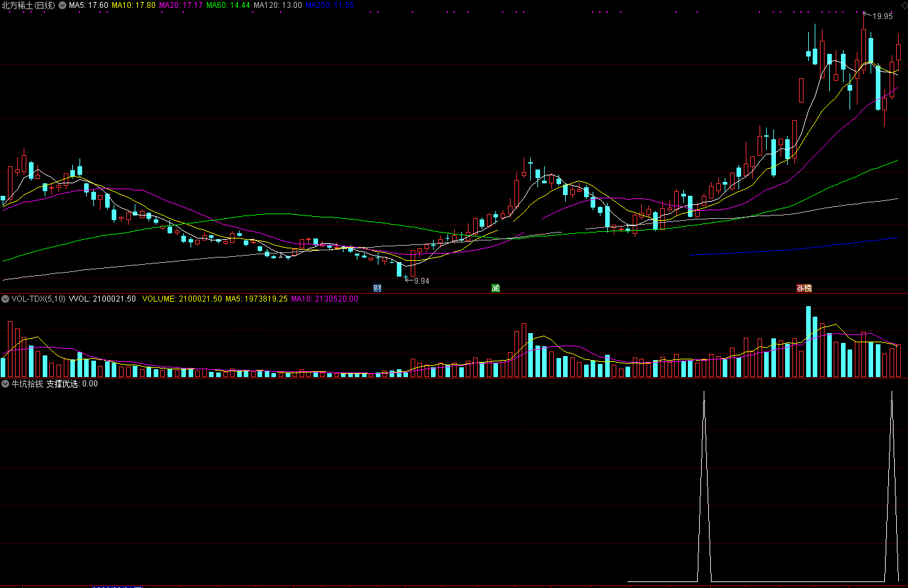Viewport: 908px width, 588px height.
Task: Click the 牛坑抬钱 indicator name
Action: coord(27,384)
